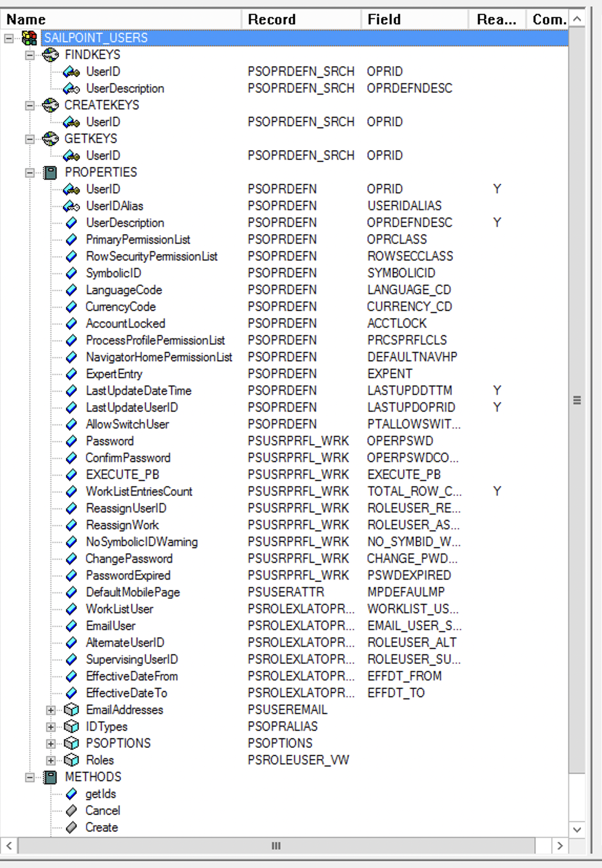This screenshot has width=602, height=868.
Task: Select the SupervisingUserID property
Action: click(x=132, y=660)
